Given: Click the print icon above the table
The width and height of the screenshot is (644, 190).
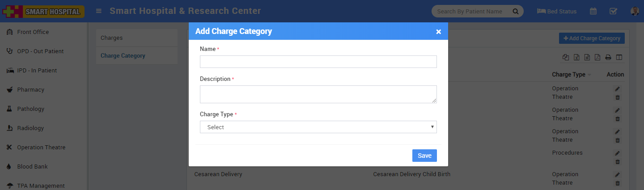Looking at the screenshot, I should [x=608, y=57].
